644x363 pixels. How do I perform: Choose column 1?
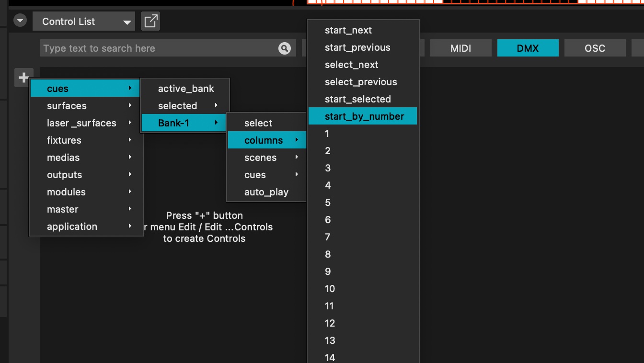click(363, 134)
